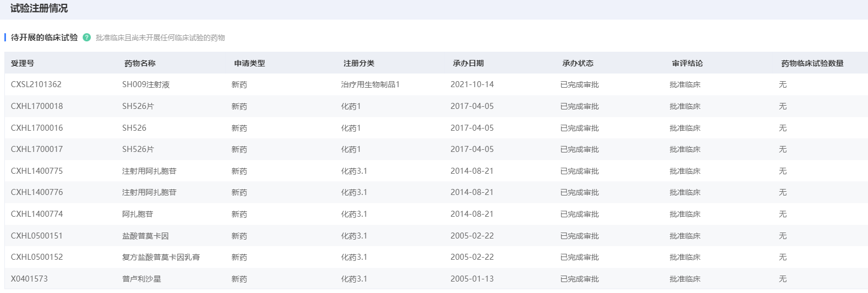Click the 药物名称 column header
The width and height of the screenshot is (868, 293).
140,63
